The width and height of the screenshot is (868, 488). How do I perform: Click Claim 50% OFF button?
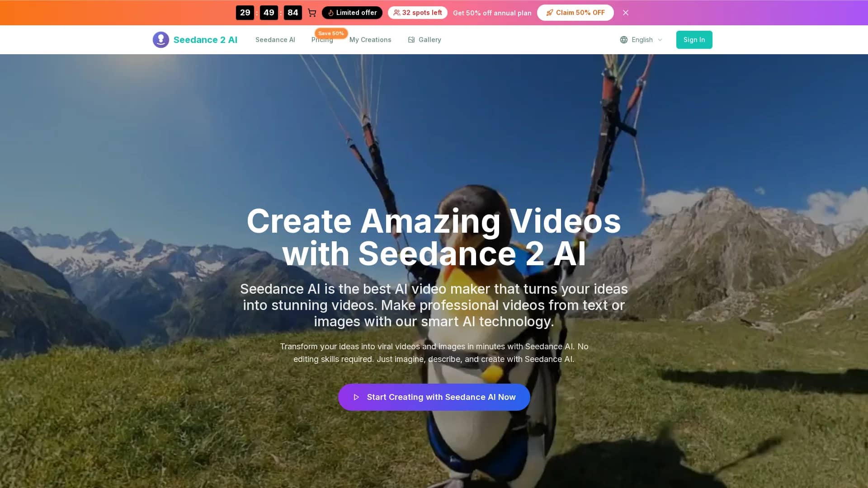click(x=576, y=13)
